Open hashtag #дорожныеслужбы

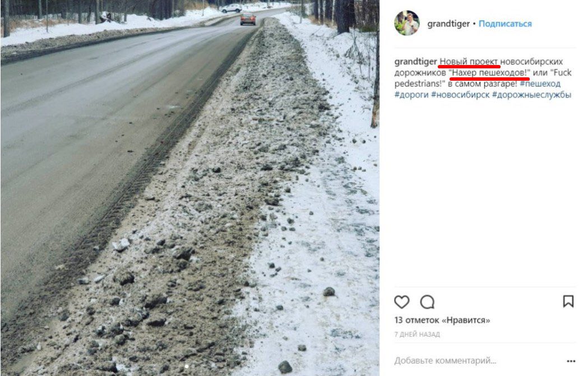[x=531, y=95]
